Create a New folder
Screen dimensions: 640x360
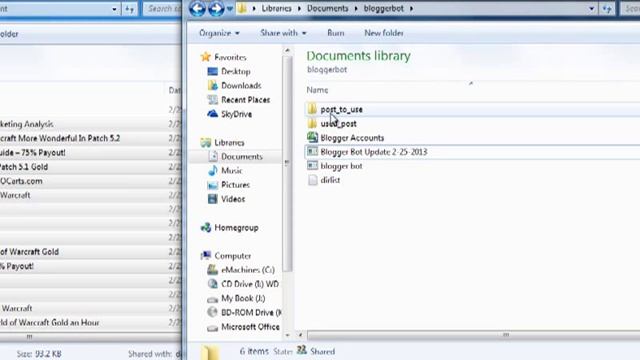click(x=384, y=33)
